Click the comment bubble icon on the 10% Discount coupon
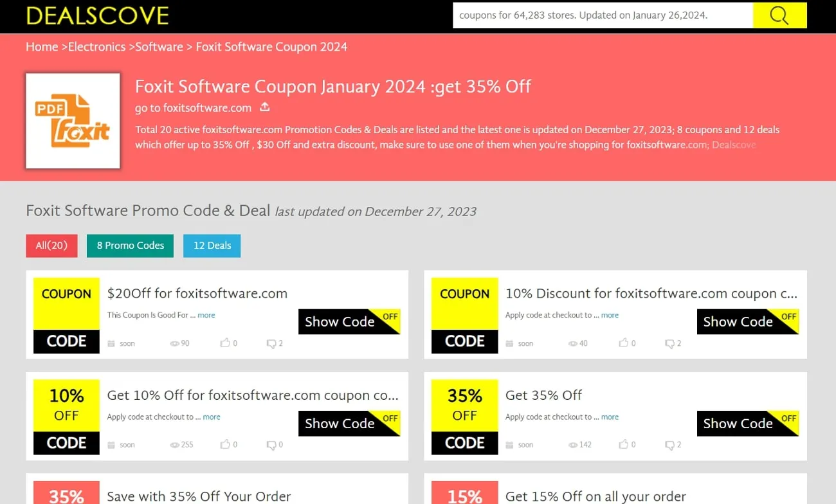 point(669,343)
